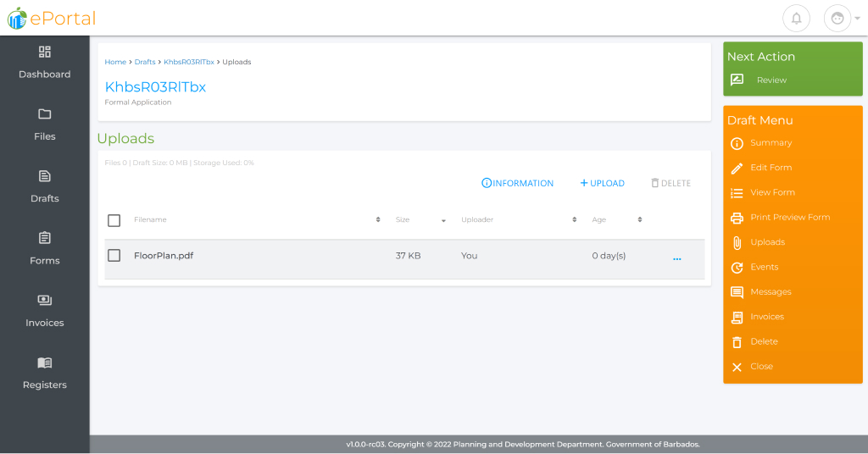Go to Home breadcrumb link
This screenshot has height=454, width=868.
pos(115,62)
